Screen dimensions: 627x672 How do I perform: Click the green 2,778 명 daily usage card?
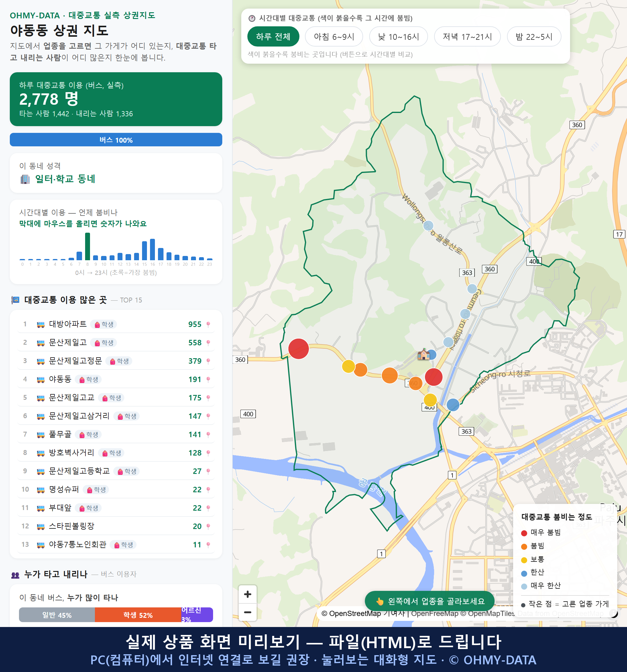click(116, 99)
